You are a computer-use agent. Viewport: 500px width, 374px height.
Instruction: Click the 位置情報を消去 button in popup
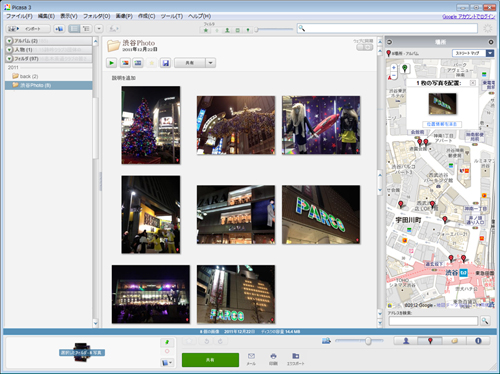(442, 124)
